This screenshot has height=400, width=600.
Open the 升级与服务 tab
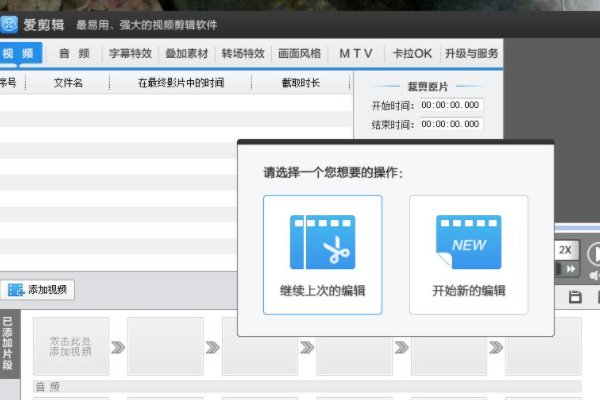coord(471,53)
